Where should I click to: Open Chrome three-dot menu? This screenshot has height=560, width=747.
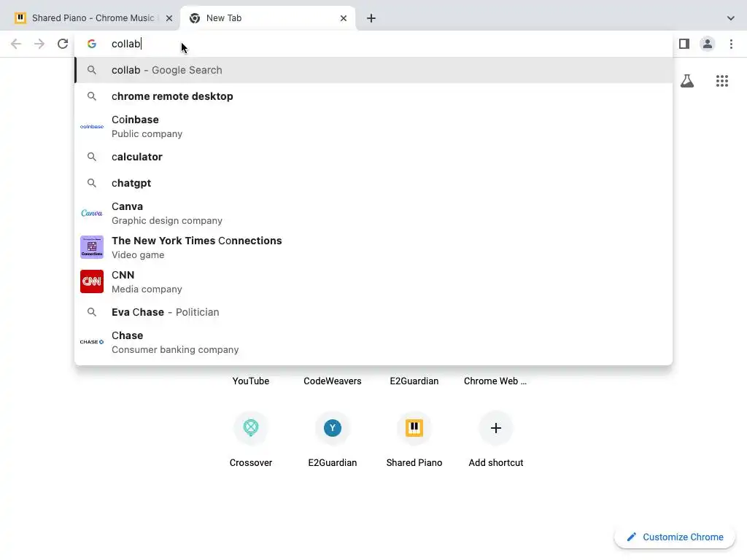click(x=731, y=44)
